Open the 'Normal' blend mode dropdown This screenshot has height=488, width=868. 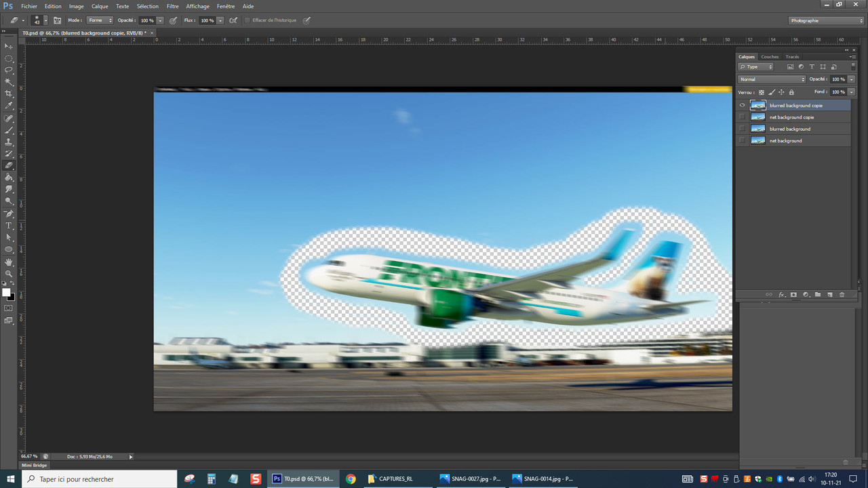772,79
